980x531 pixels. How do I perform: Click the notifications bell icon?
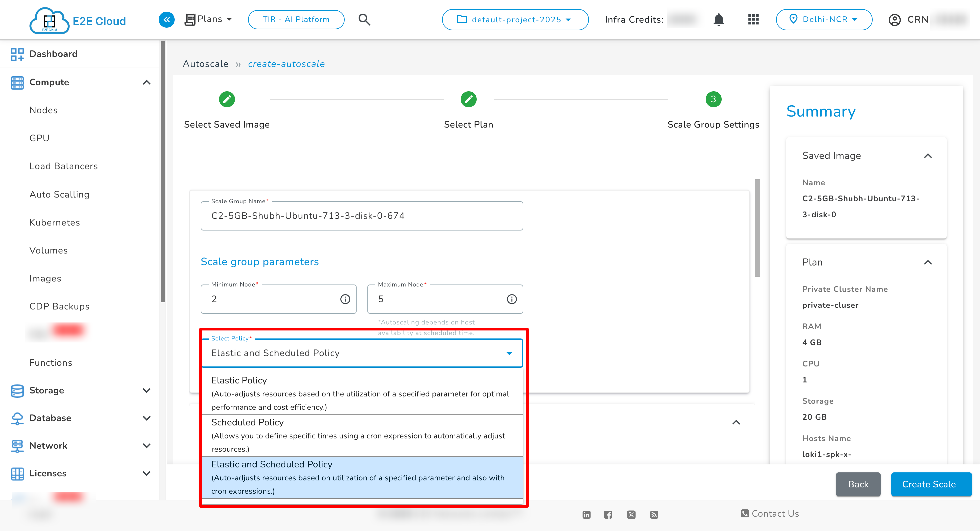718,19
